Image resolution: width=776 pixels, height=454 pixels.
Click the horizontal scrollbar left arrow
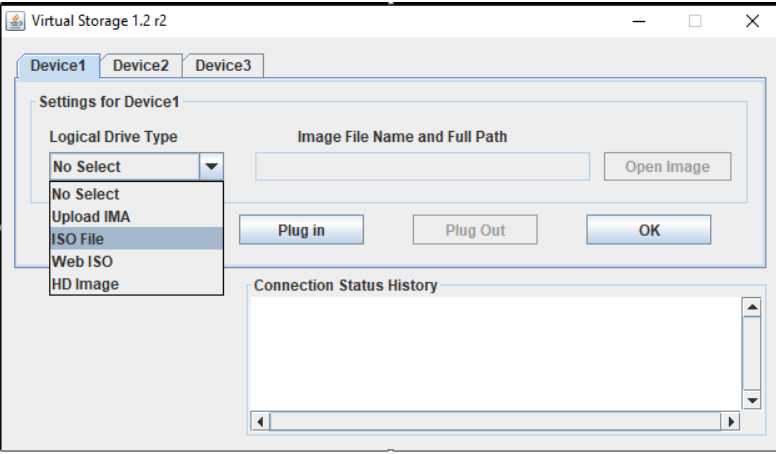261,422
